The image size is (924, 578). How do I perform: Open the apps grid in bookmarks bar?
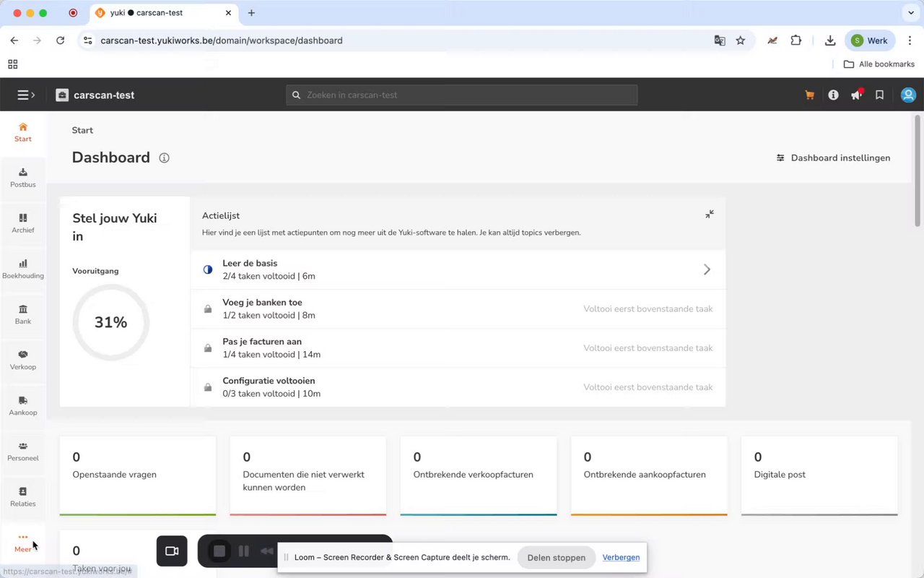13,64
